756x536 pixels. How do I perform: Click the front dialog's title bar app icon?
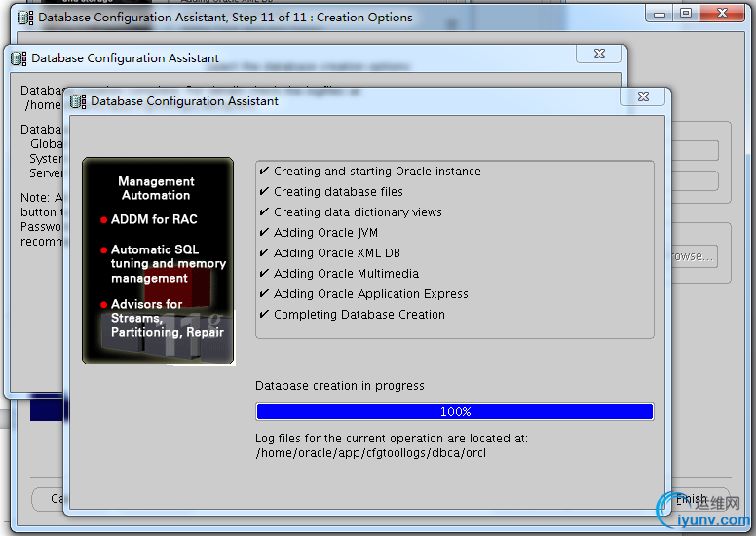(x=78, y=101)
